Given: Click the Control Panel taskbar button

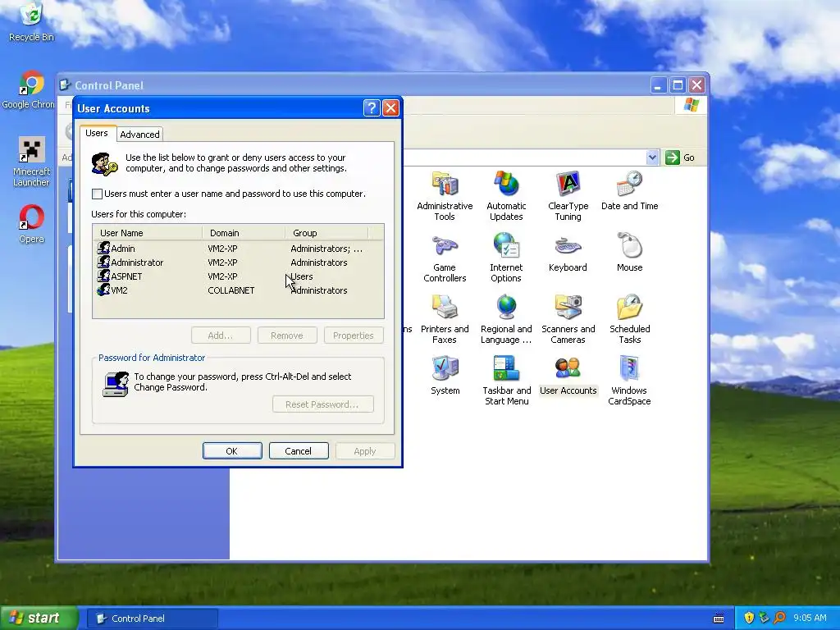Looking at the screenshot, I should click(x=153, y=619).
